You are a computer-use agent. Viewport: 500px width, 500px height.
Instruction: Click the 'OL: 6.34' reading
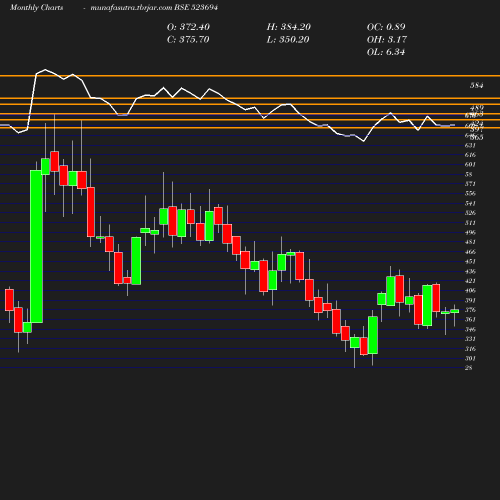(386, 52)
